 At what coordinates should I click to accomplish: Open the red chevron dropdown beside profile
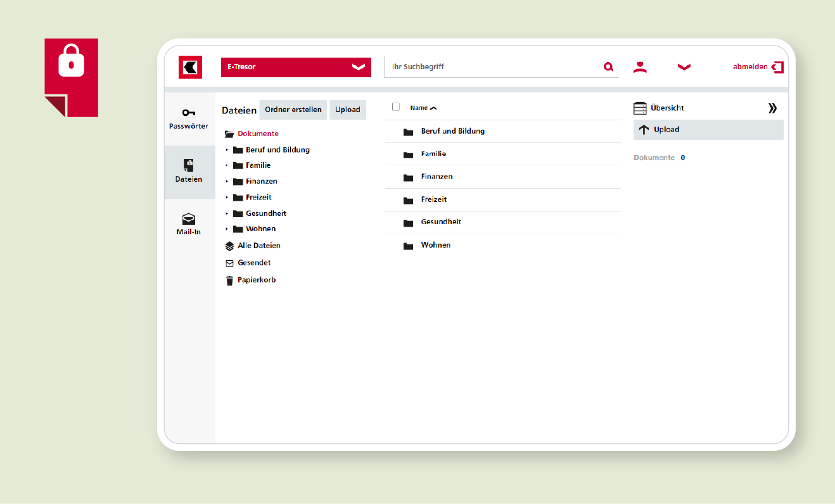(x=684, y=67)
